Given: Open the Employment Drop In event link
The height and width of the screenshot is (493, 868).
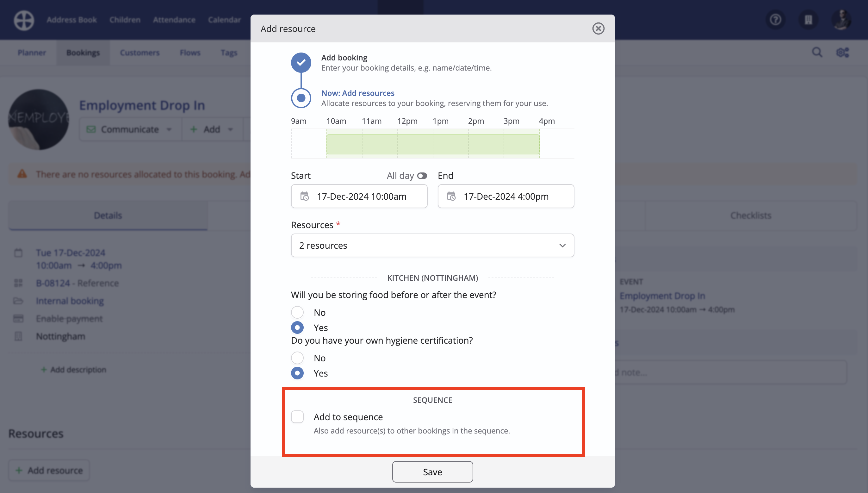Looking at the screenshot, I should 662,296.
